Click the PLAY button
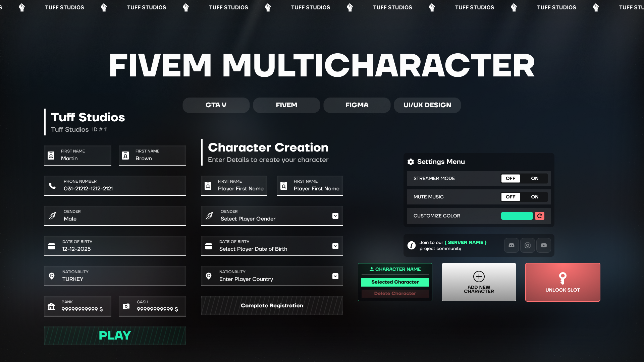The width and height of the screenshot is (644, 362). tap(115, 336)
